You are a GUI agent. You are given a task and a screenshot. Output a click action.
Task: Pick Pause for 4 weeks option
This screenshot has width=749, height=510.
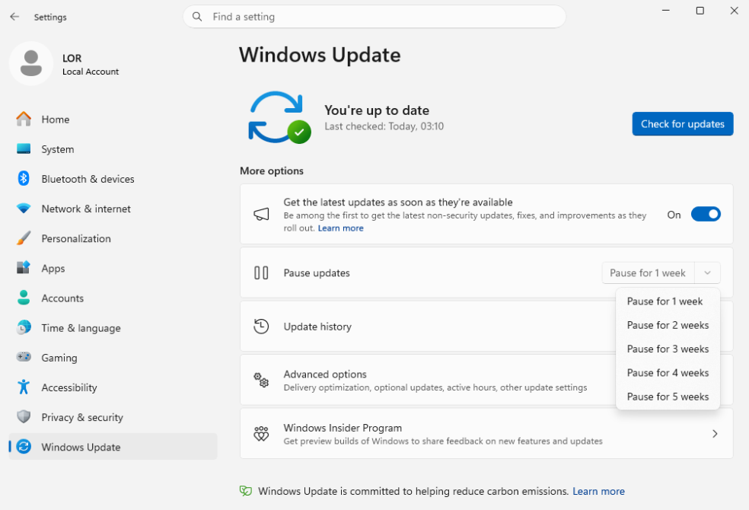point(668,373)
